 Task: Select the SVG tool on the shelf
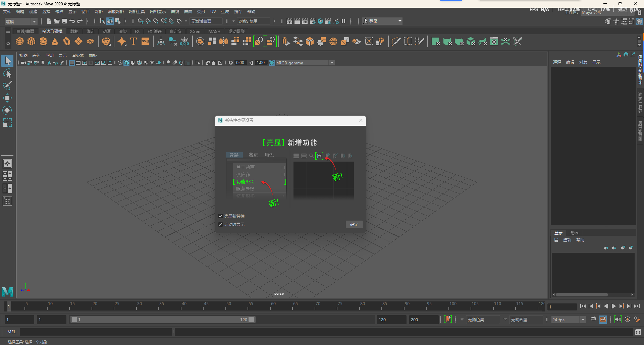coord(145,41)
